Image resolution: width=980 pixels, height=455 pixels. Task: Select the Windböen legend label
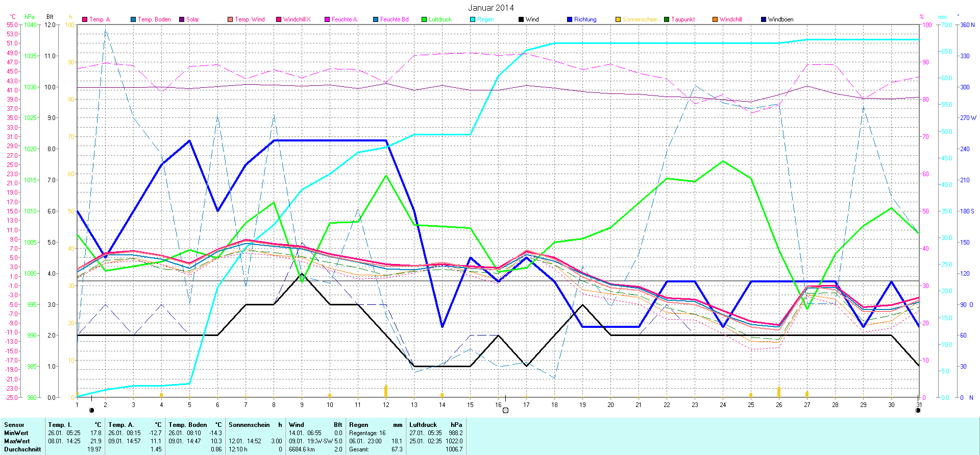pos(780,19)
